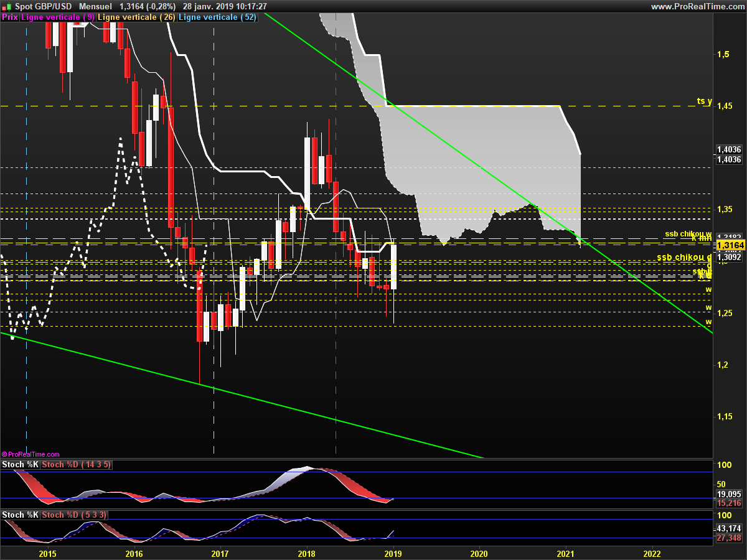The image size is (747, 560).
Task: Click the candlestick chart icon beside Spot GBP/USD
Action: [x=8, y=6]
